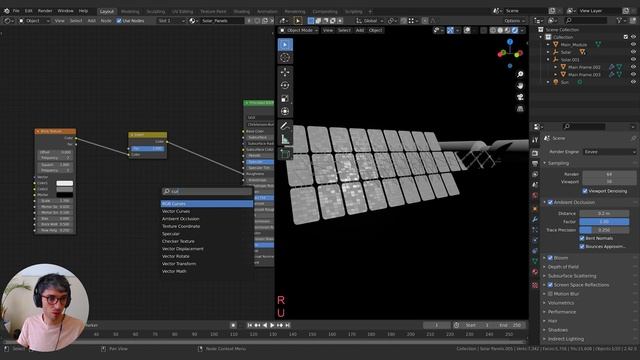Open the Object Data properties tab
Viewport: 640px width, 360px height.
tap(535, 261)
